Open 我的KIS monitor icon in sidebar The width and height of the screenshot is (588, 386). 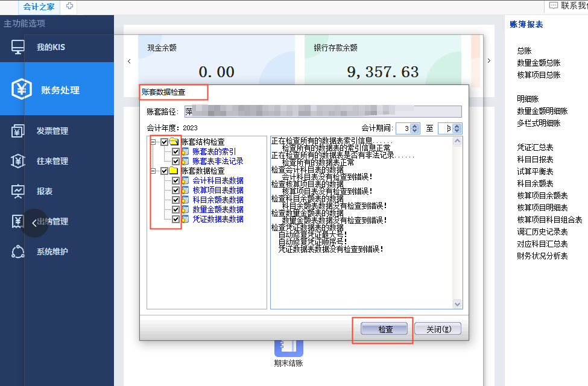18,47
